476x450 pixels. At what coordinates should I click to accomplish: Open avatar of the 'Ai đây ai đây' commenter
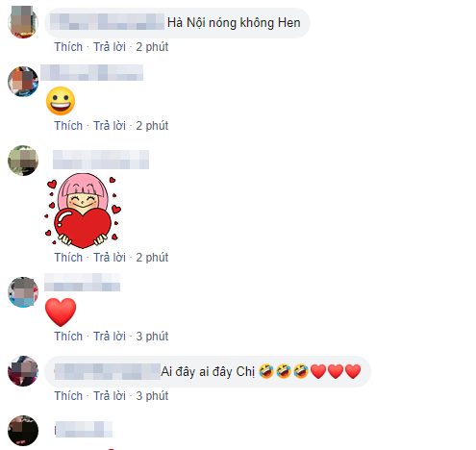(x=23, y=371)
